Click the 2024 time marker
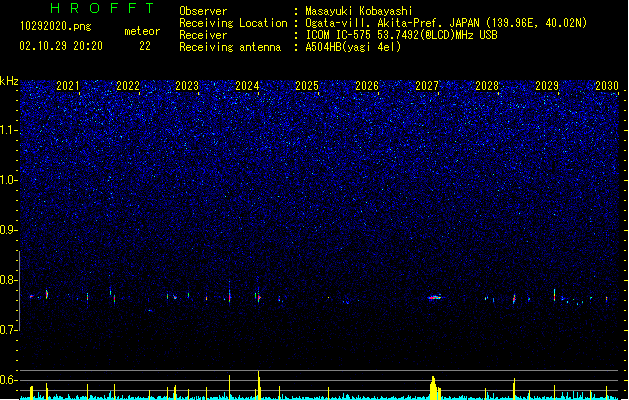Image resolution: width=629 pixels, height=400 pixels. coord(247,86)
